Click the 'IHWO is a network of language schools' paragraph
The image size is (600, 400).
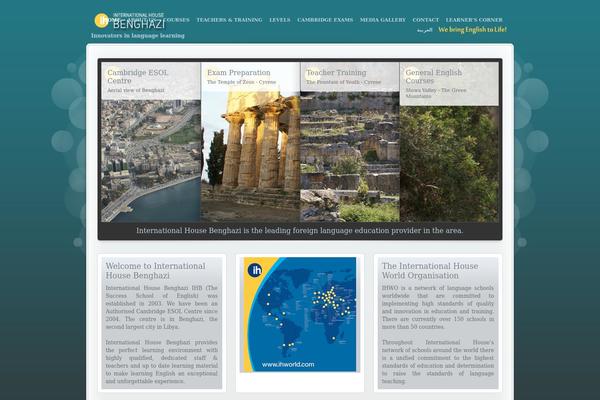pyautogui.click(x=438, y=307)
